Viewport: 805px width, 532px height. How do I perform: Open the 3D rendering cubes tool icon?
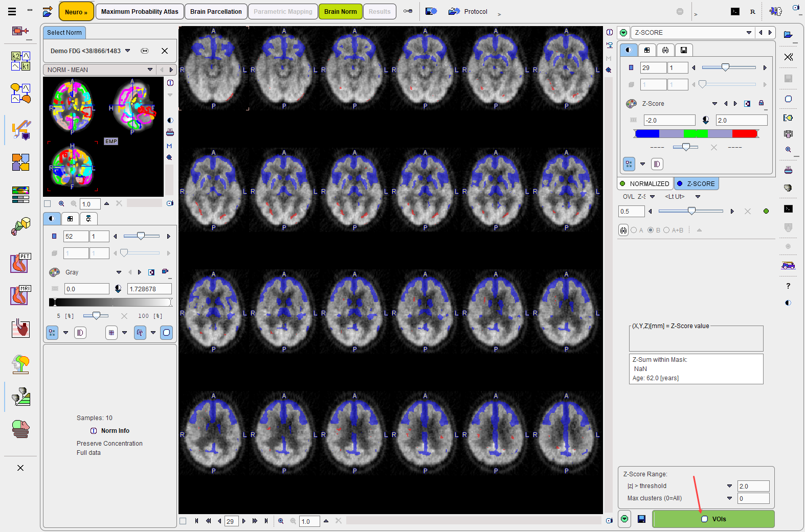coord(21,226)
